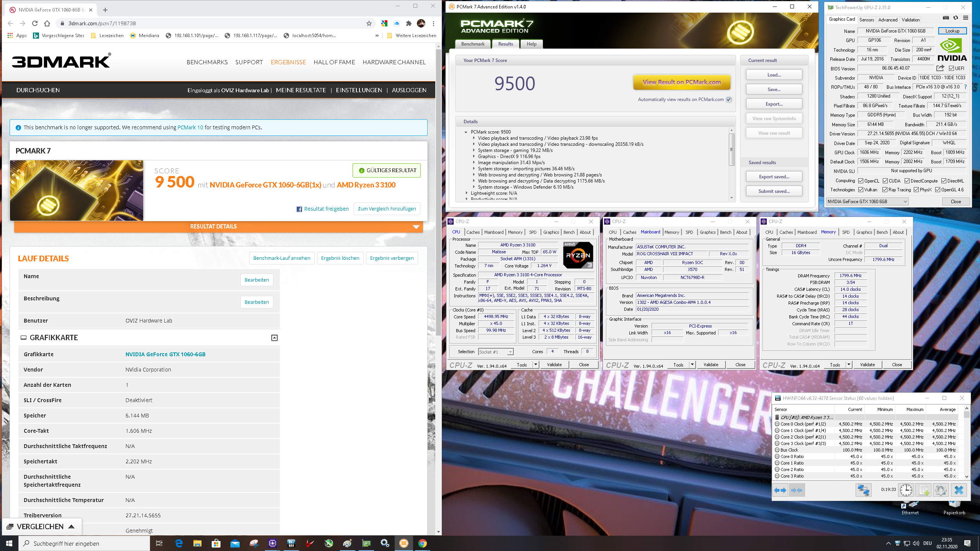Click CPU-Z purple chip taskbar icon
Viewport: 980px width, 551px height.
coord(272,543)
